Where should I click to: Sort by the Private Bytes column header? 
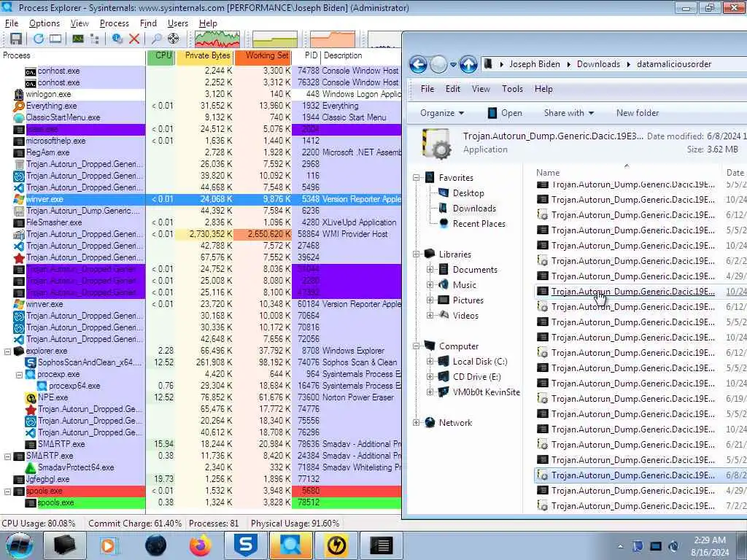(x=205, y=55)
